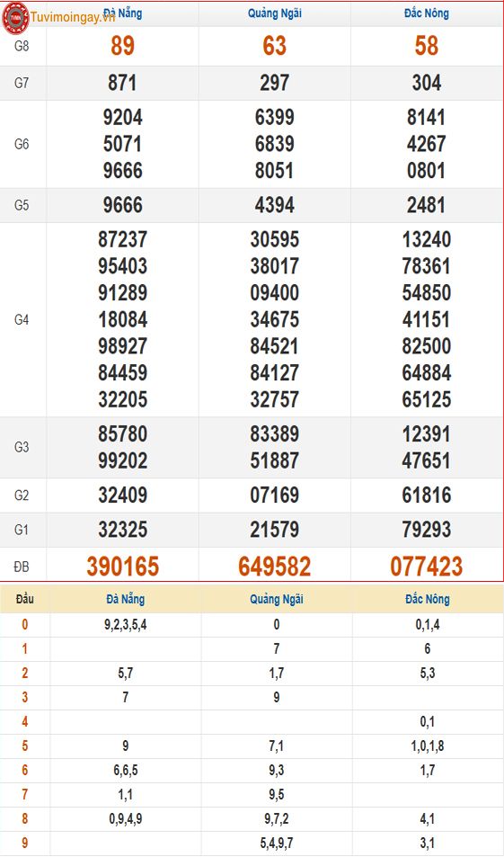
Task: Click the G4 number 64884
Action: coord(427,373)
